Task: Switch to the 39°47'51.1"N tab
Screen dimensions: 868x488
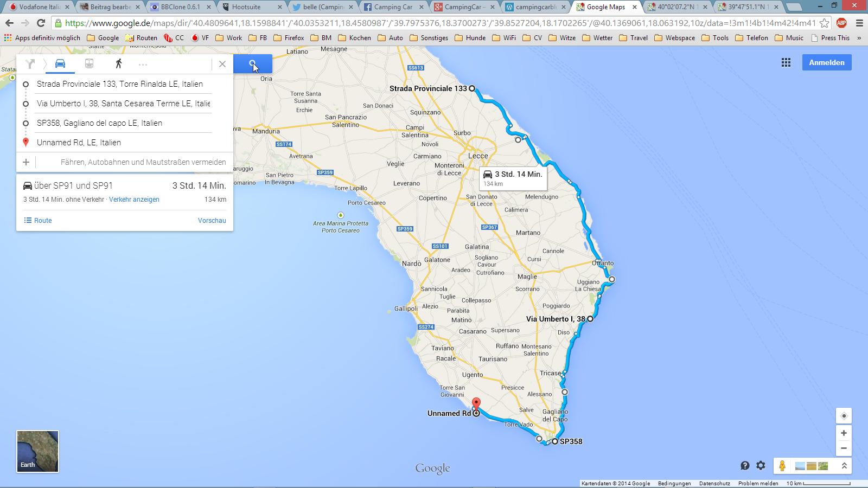Action: point(749,7)
